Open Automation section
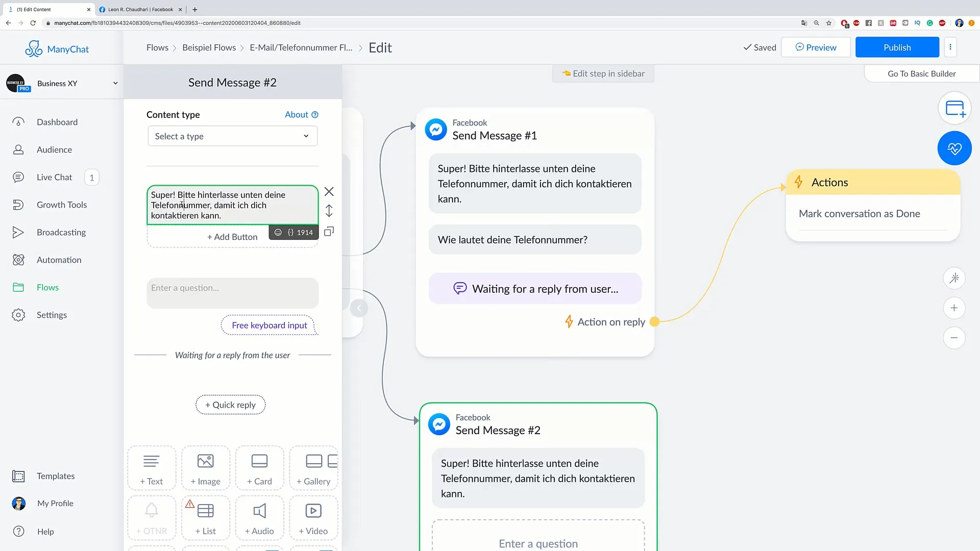Viewport: 980px width, 551px height. pos(59,260)
